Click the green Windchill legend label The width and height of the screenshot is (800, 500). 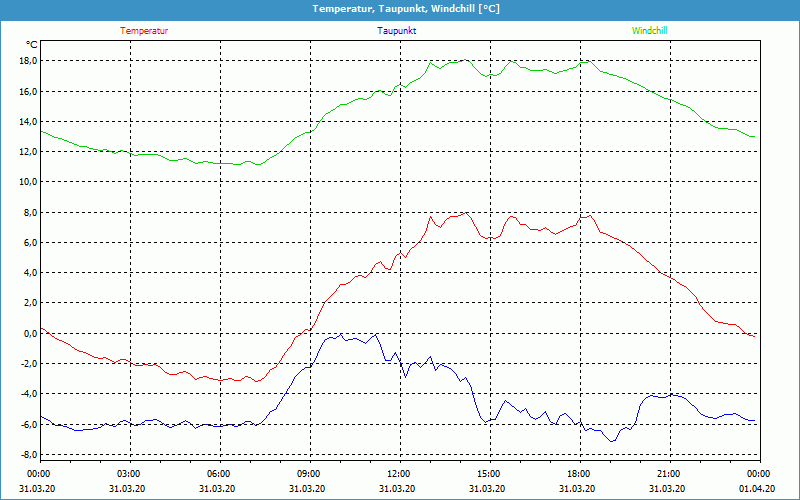tap(649, 31)
